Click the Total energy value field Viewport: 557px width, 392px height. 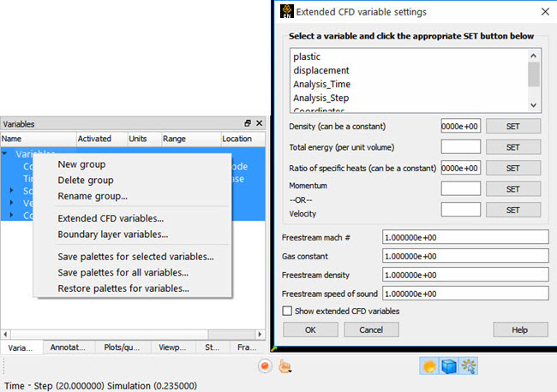click(460, 147)
